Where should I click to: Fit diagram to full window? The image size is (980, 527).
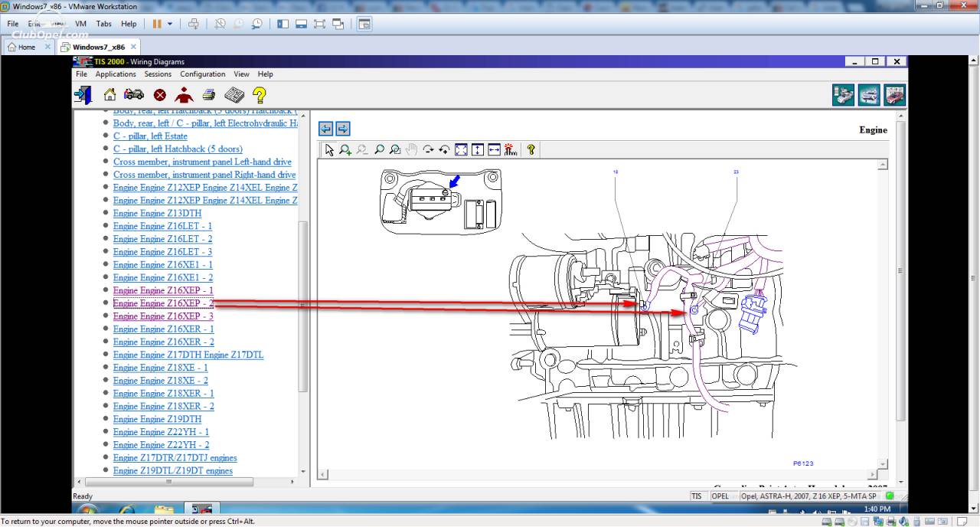pyautogui.click(x=461, y=150)
